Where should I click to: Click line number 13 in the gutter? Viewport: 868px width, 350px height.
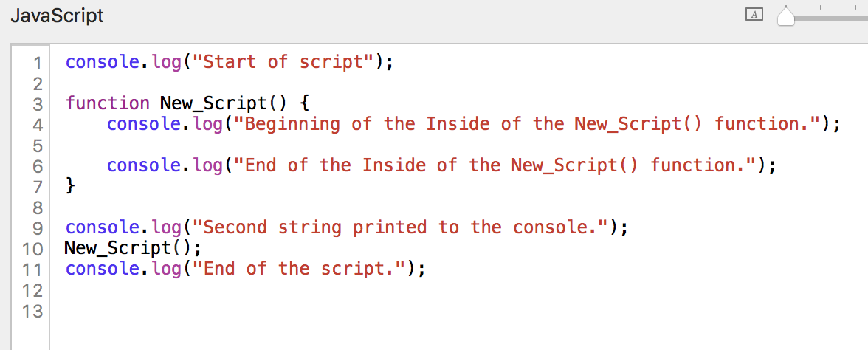pos(33,310)
